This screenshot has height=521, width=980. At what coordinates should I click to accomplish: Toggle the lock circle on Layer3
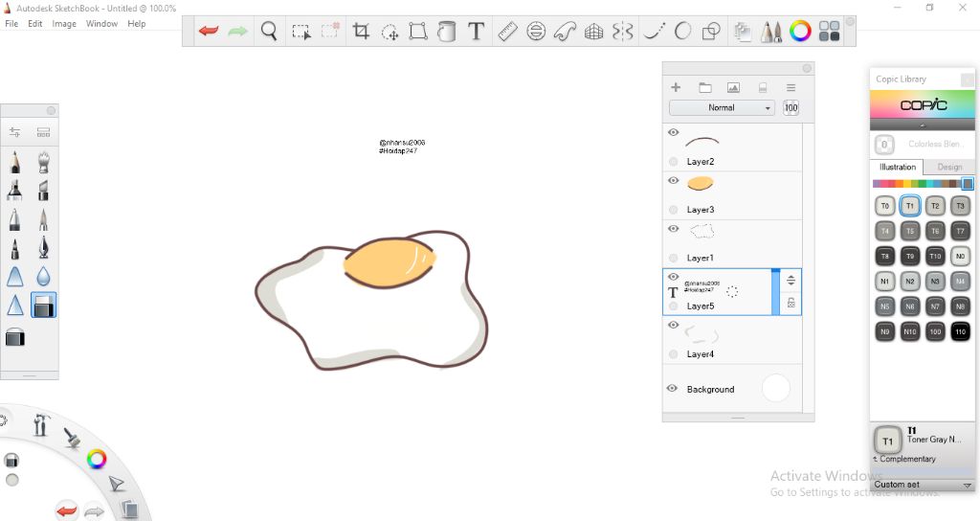673,210
